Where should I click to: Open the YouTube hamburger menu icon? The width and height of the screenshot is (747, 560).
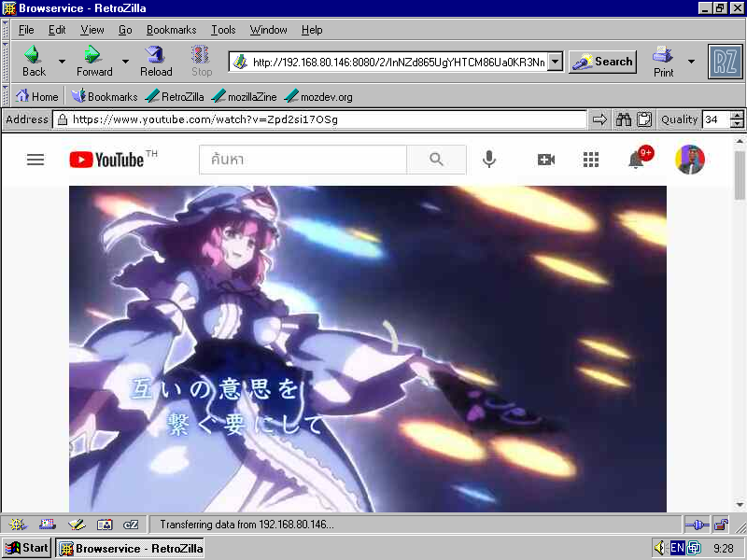(x=35, y=160)
